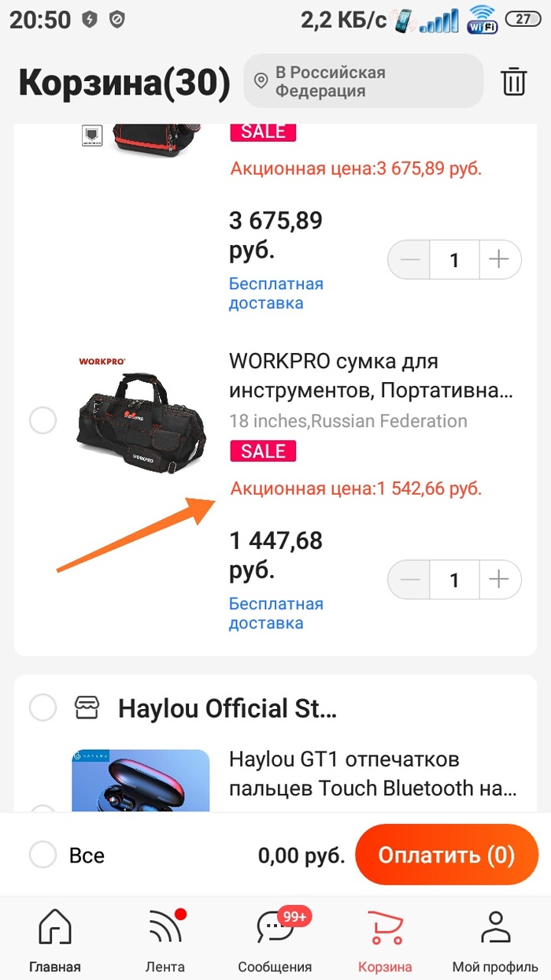Open the В Российская Федерация region selector

[x=362, y=81]
